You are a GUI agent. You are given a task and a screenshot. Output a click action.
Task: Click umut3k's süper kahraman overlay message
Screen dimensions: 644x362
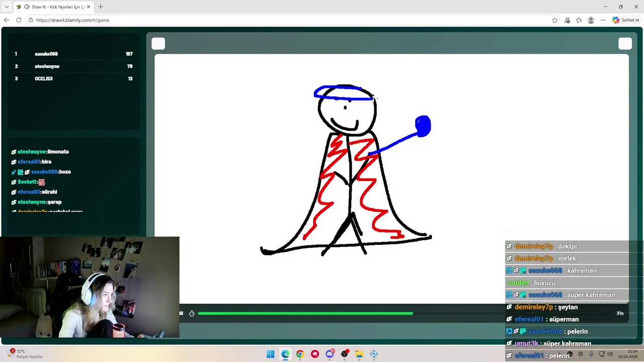[x=548, y=343]
